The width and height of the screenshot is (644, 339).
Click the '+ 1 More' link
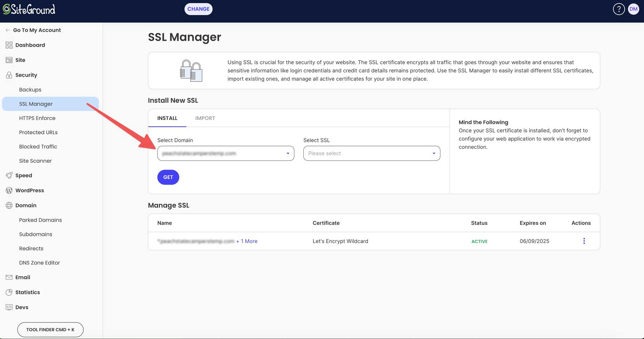[247, 241]
